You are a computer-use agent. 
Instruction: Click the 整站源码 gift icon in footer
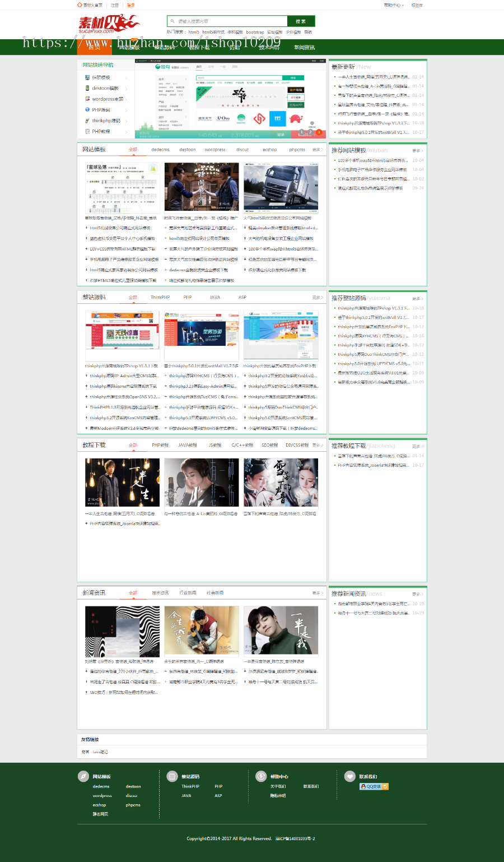pos(171,777)
